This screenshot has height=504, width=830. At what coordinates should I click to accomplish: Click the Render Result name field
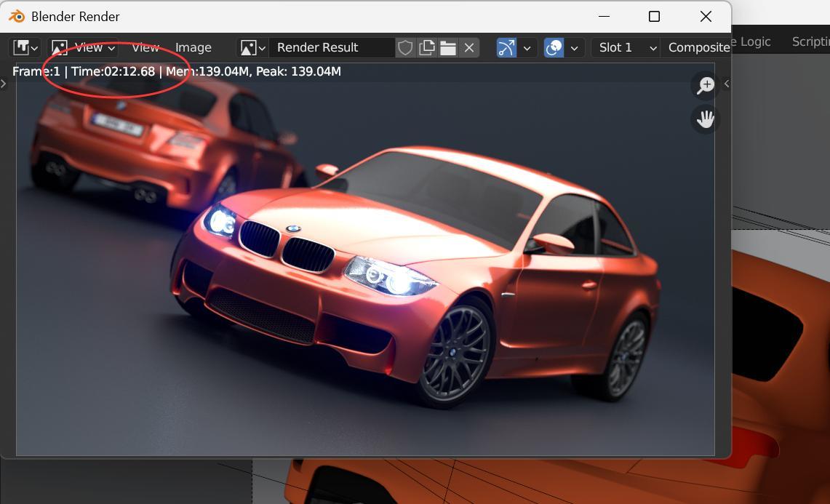click(x=332, y=48)
